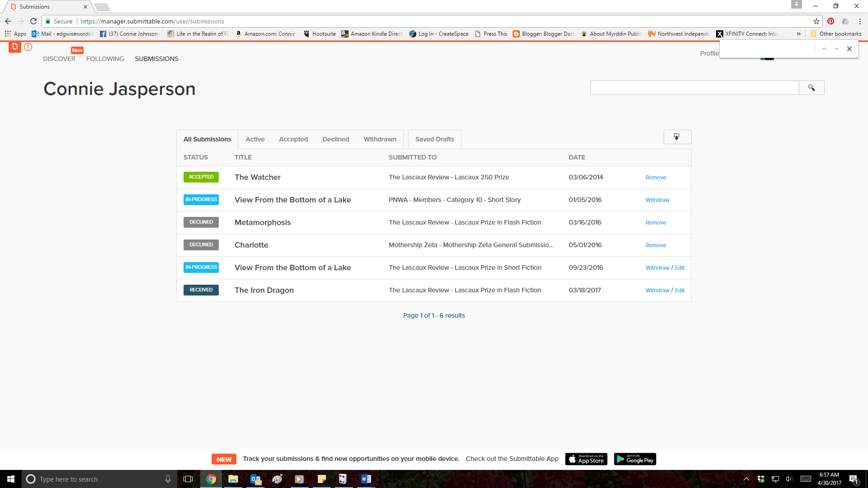Viewport: 868px width, 488px height.
Task: Open Word from the taskbar
Action: [366, 479]
